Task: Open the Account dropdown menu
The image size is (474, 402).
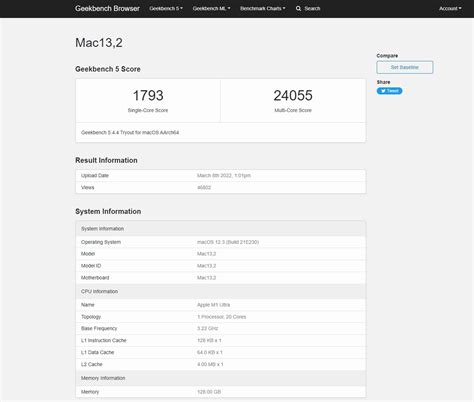Action: pyautogui.click(x=450, y=9)
